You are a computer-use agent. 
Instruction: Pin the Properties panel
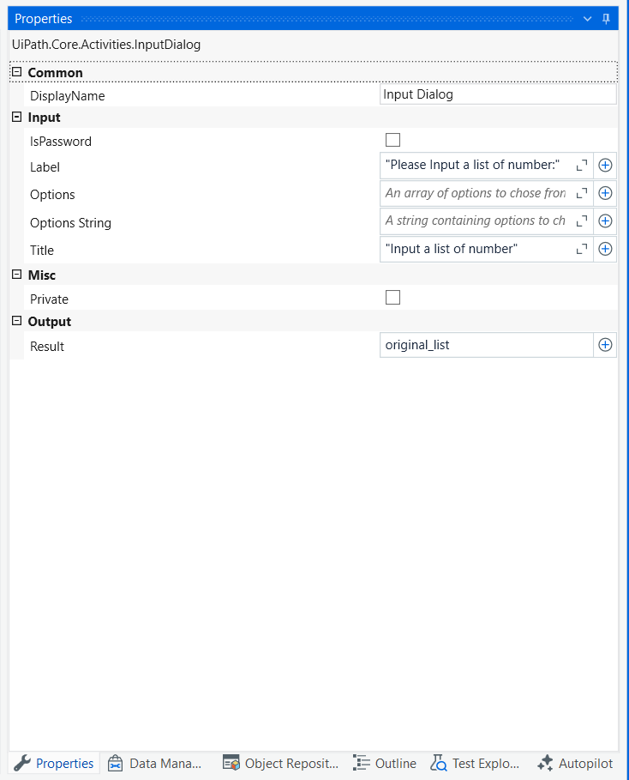(606, 19)
